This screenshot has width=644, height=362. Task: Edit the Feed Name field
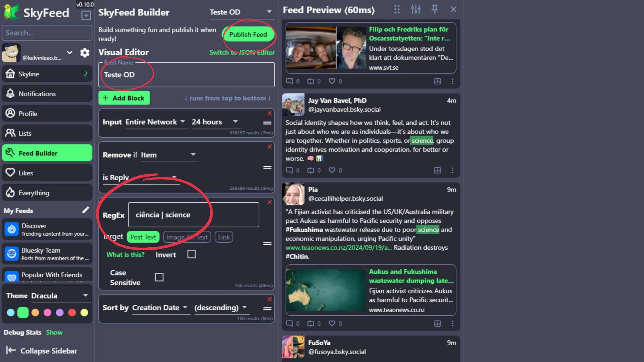tap(186, 75)
